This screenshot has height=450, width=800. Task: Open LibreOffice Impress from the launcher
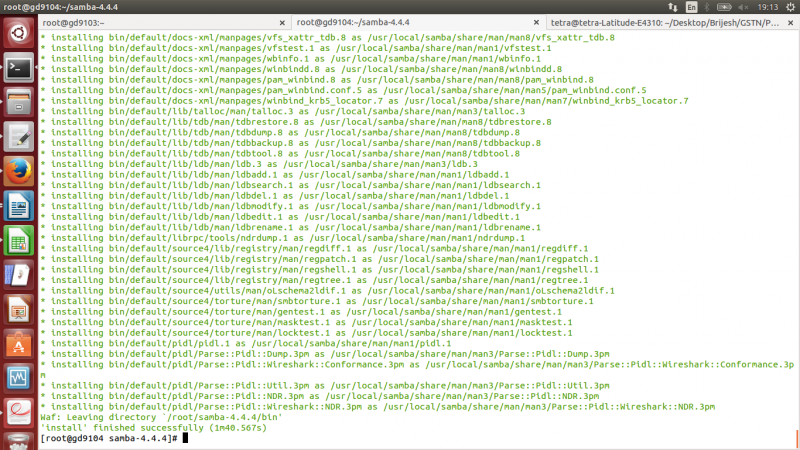point(19,309)
